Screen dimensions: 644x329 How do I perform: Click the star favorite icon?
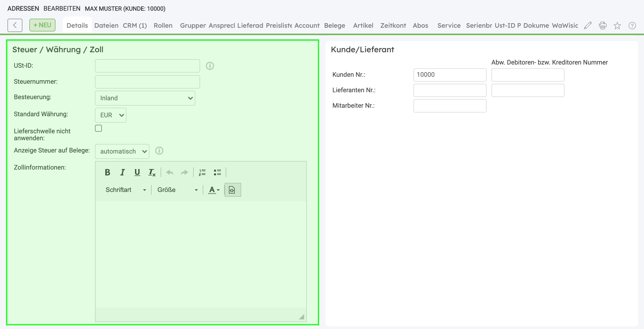(617, 26)
